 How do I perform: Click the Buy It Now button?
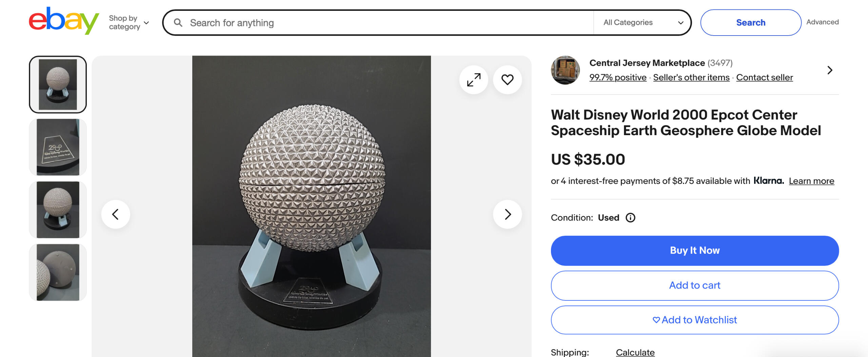tap(695, 251)
